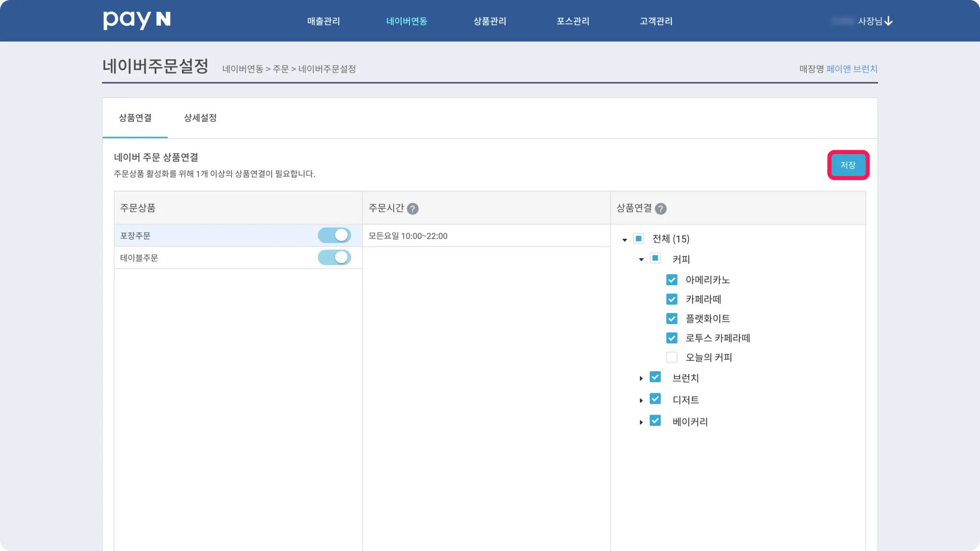The width and height of the screenshot is (980, 551).
Task: Click the 주문시간 help question icon
Action: pos(412,209)
